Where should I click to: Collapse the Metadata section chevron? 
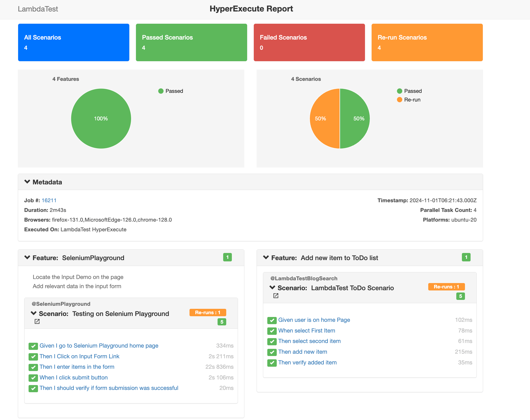27,182
